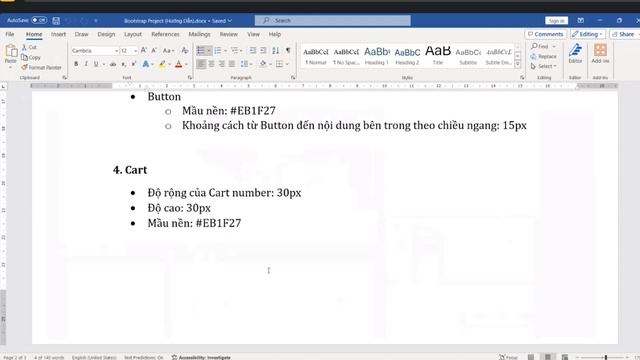Apply the Heading 1 style
This screenshot has height=360, width=640.
[x=377, y=56]
